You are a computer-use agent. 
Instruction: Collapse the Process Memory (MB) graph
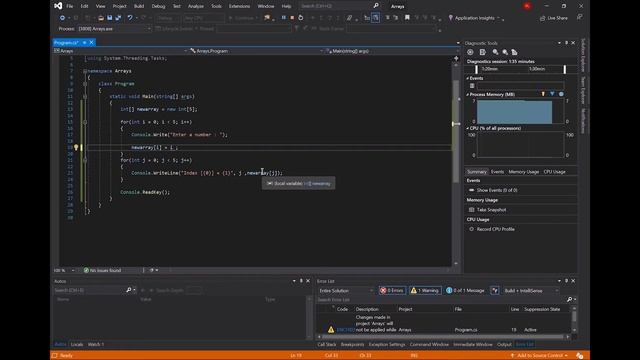[468, 94]
